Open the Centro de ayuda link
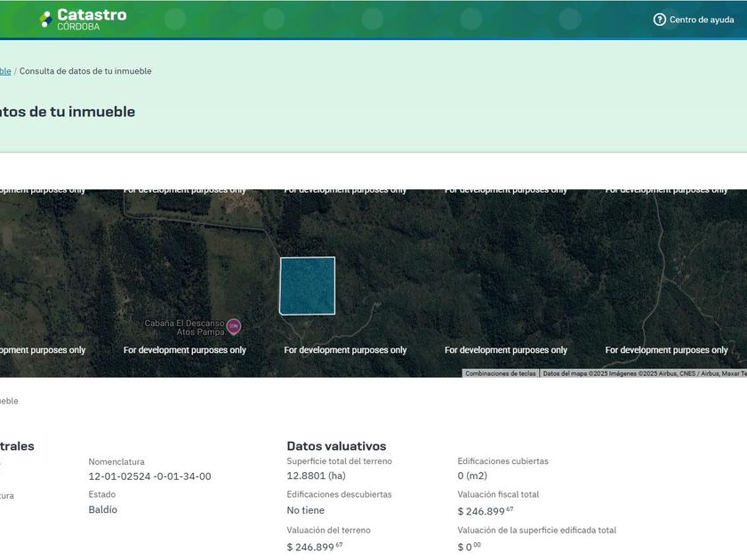 (694, 20)
